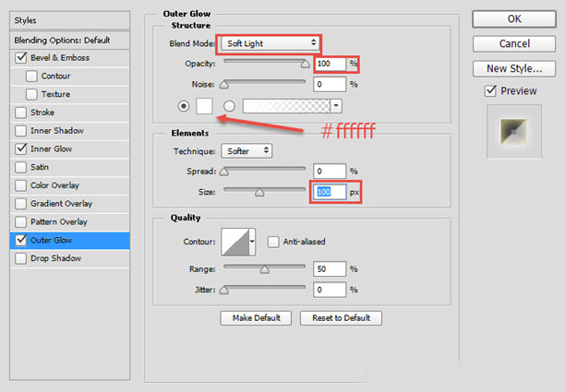Open Blending Options: Default
This screenshot has height=392, width=565.
69,41
